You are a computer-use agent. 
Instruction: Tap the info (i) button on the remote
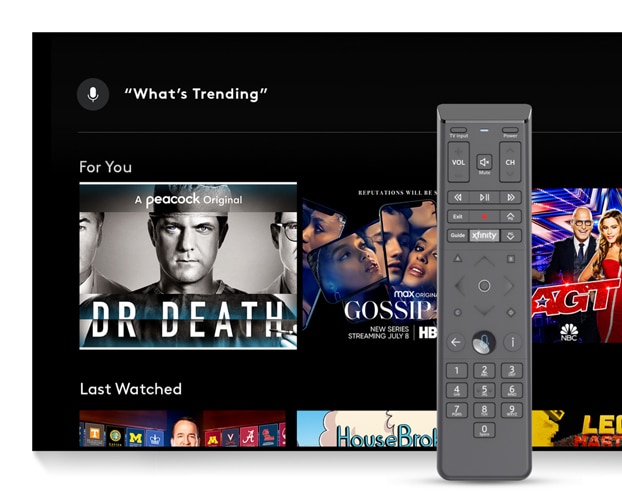click(513, 342)
